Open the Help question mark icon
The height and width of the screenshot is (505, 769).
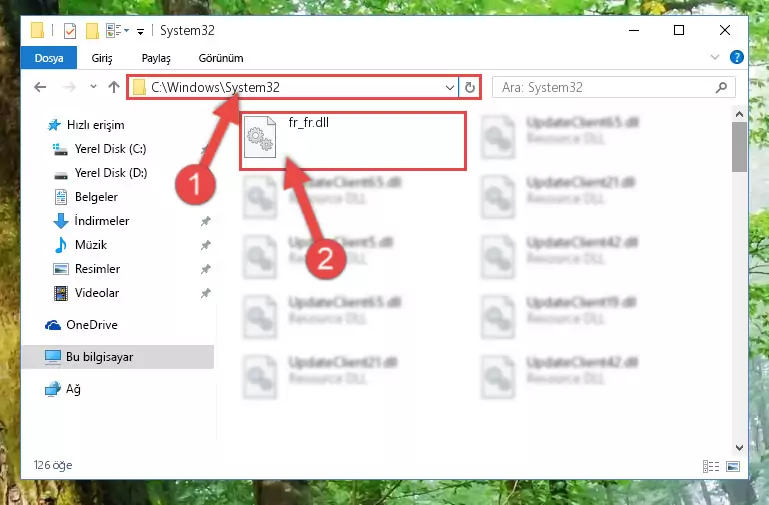point(736,57)
